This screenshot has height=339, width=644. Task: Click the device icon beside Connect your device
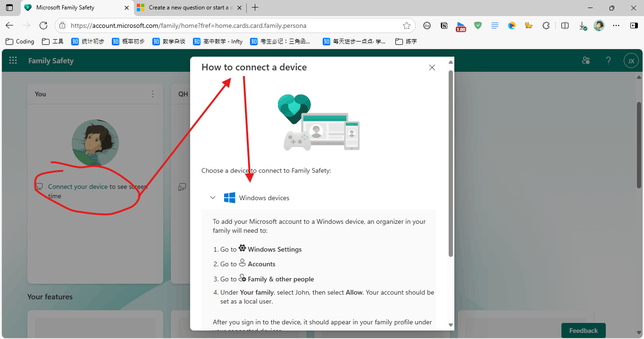pos(40,187)
